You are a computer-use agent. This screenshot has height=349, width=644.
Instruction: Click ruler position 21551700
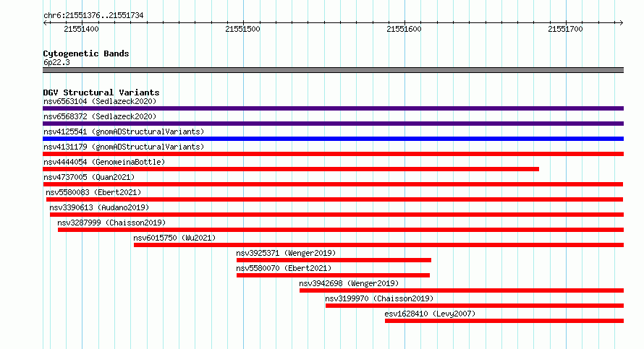tap(566, 29)
